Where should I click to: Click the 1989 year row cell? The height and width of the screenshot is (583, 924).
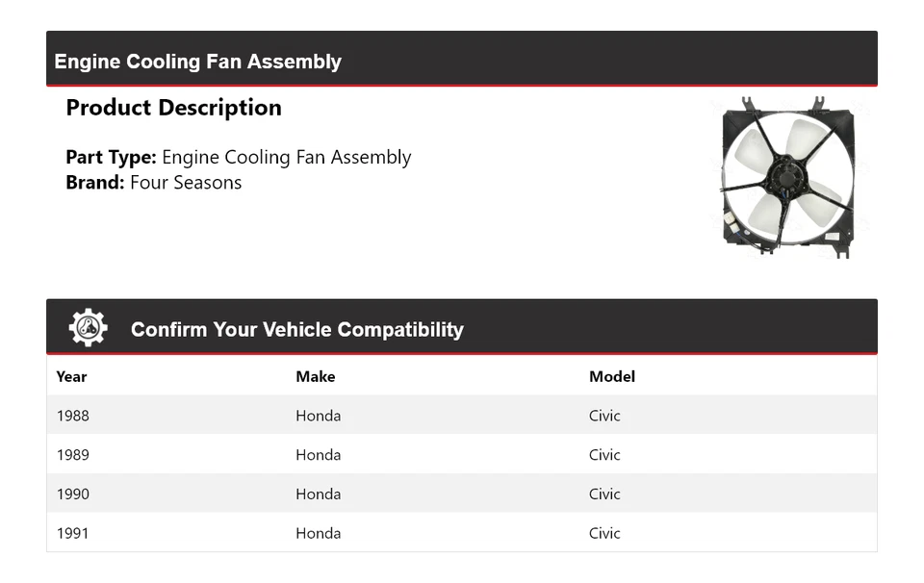pyautogui.click(x=72, y=455)
